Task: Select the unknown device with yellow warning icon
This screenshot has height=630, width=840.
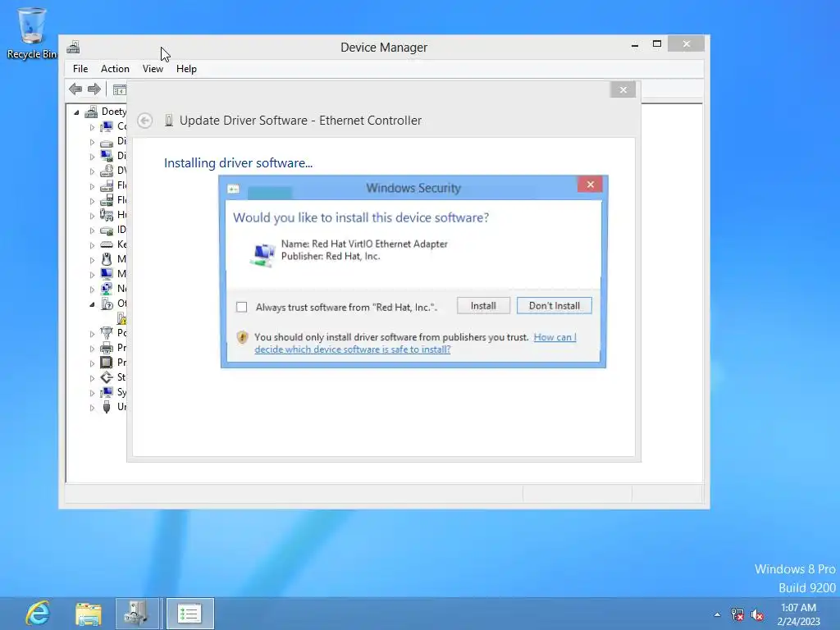Action: click(121, 319)
